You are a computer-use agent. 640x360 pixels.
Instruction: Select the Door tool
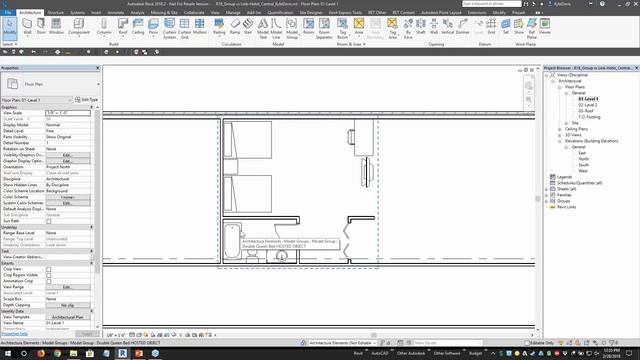pyautogui.click(x=41, y=27)
